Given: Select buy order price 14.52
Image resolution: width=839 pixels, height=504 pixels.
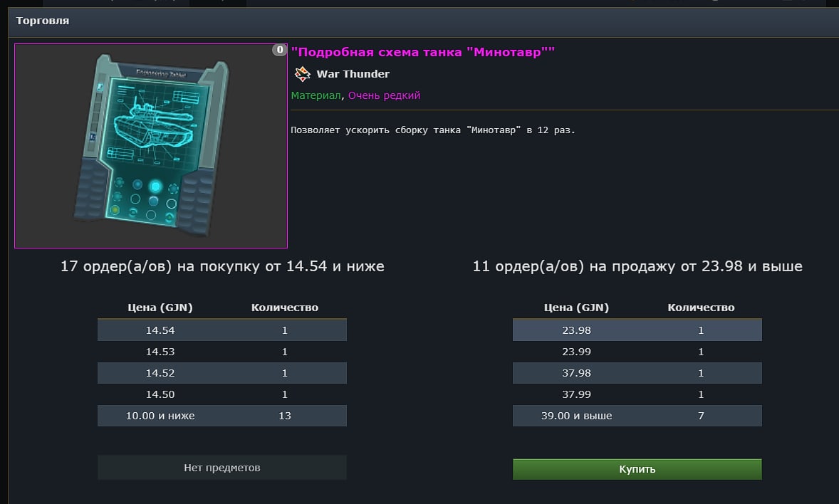Looking at the screenshot, I should coord(160,373).
